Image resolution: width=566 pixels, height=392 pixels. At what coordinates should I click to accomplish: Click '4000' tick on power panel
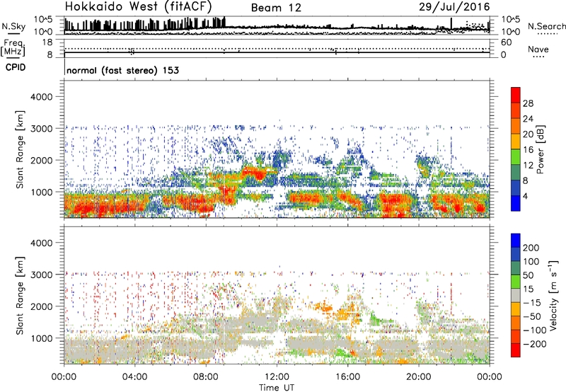point(41,97)
